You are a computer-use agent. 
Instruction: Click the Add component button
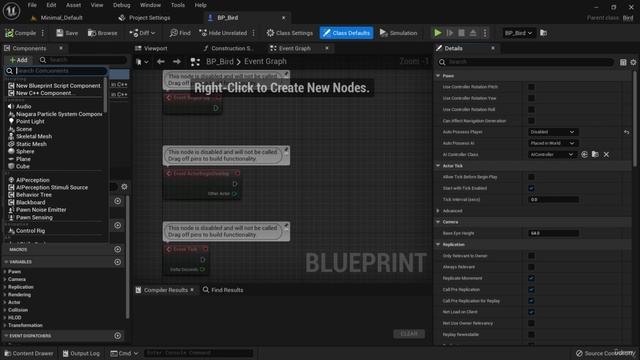click(x=18, y=60)
